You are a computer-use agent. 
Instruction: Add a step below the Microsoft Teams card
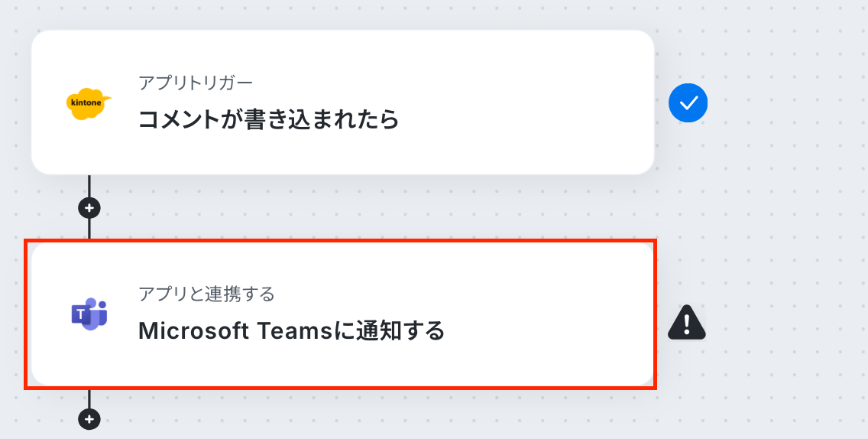(x=89, y=418)
